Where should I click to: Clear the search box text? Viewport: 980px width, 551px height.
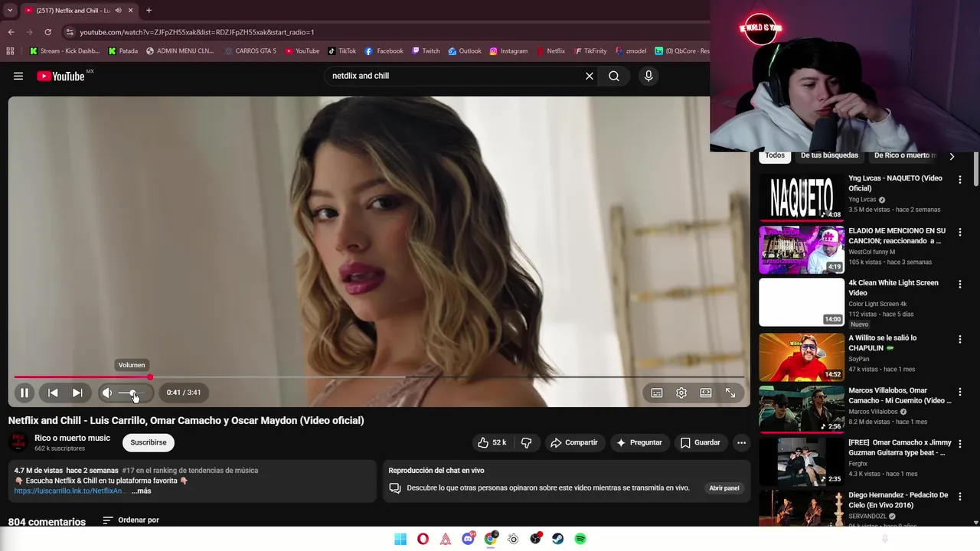[590, 76]
